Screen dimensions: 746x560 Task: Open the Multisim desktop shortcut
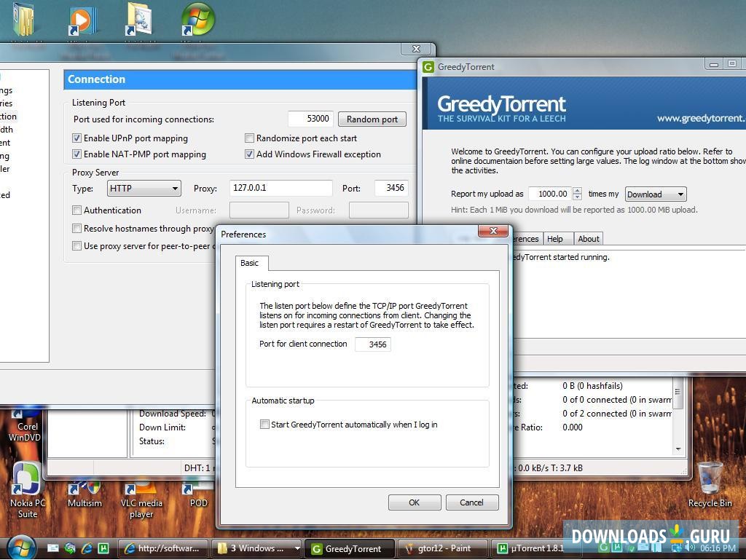[85, 495]
